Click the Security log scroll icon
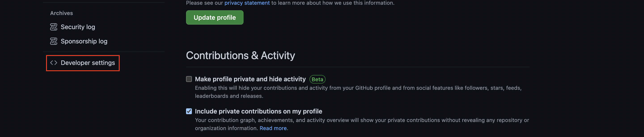Image resolution: width=644 pixels, height=137 pixels. tap(53, 27)
